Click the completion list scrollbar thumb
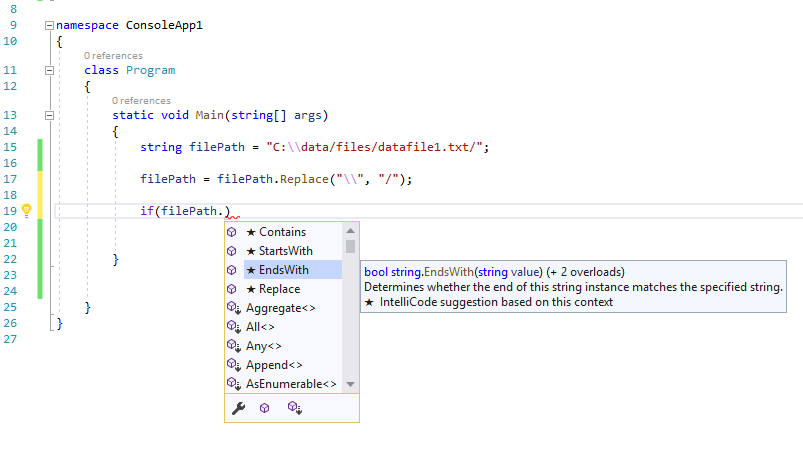803x455 pixels. tap(350, 246)
